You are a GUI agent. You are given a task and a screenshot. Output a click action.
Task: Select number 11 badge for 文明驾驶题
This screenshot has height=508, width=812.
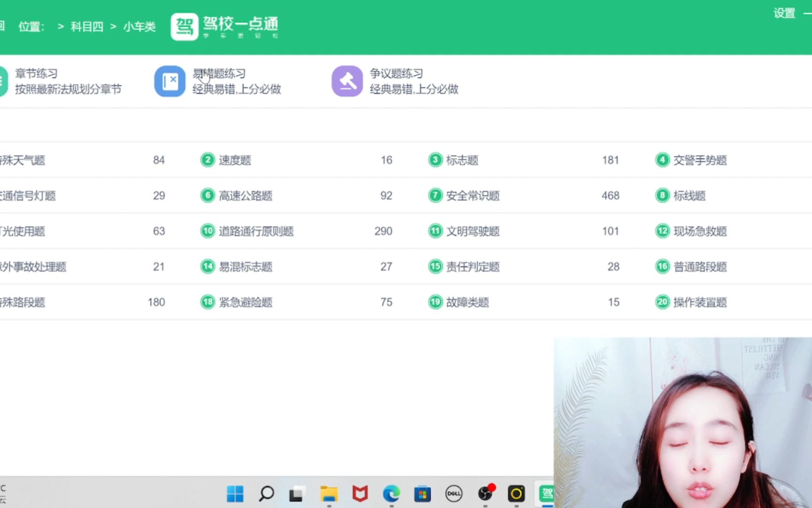click(x=435, y=231)
